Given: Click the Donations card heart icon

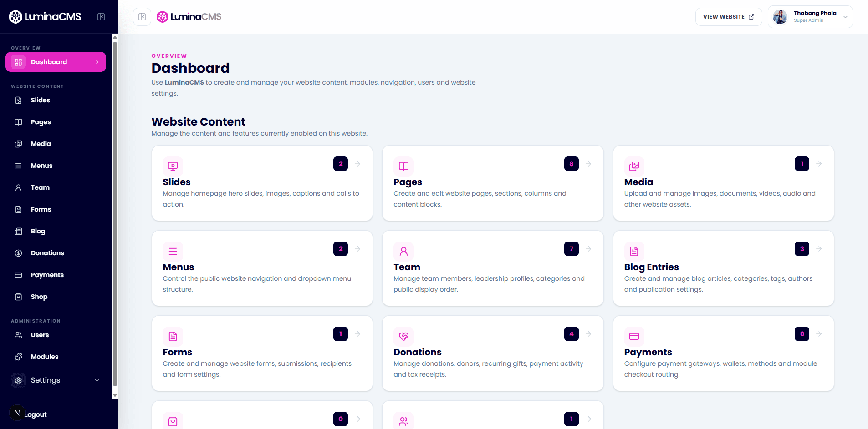Looking at the screenshot, I should pos(403,336).
